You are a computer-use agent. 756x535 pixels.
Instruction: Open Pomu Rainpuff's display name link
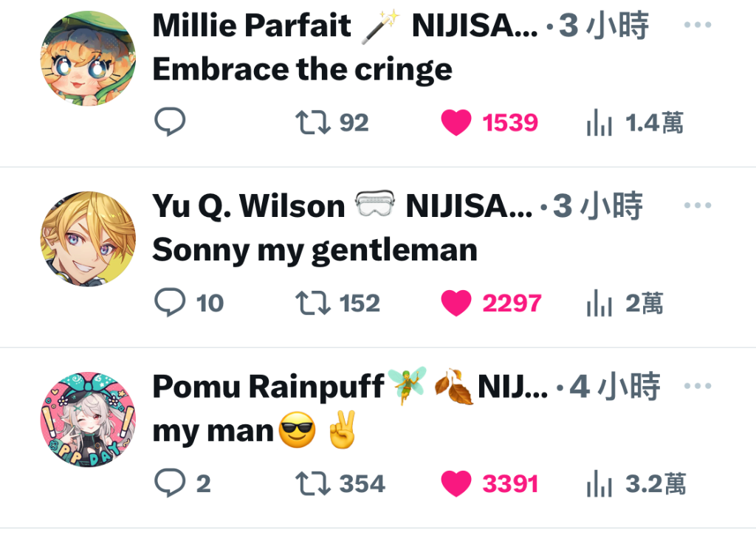(x=268, y=387)
